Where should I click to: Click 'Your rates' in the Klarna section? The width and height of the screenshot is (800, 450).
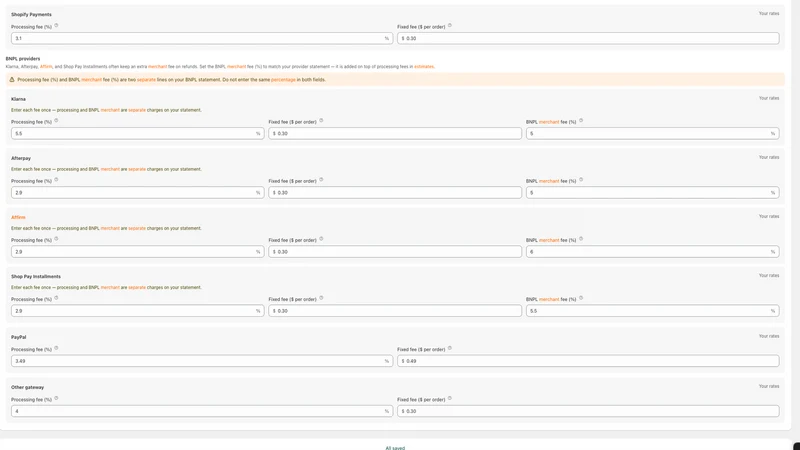point(769,98)
